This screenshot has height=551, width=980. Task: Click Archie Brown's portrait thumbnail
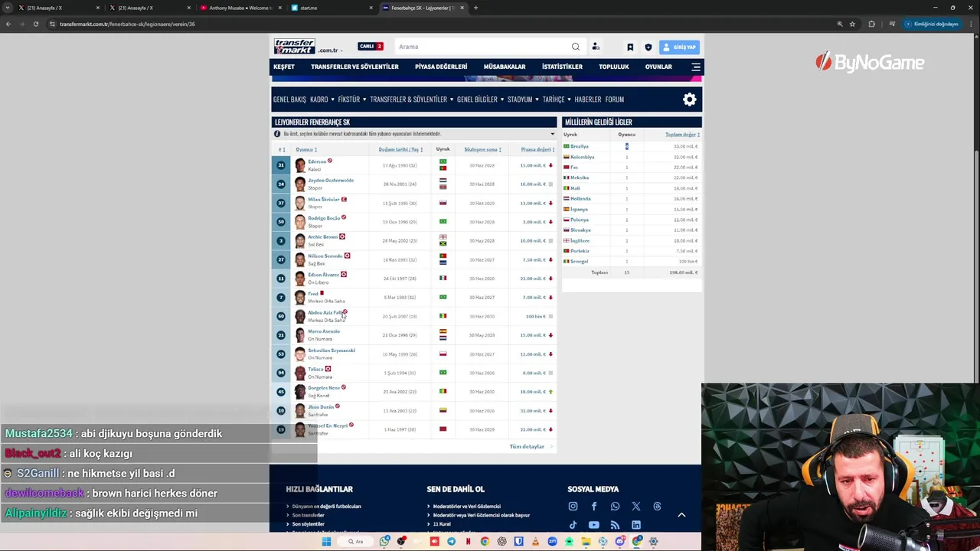[x=300, y=241]
